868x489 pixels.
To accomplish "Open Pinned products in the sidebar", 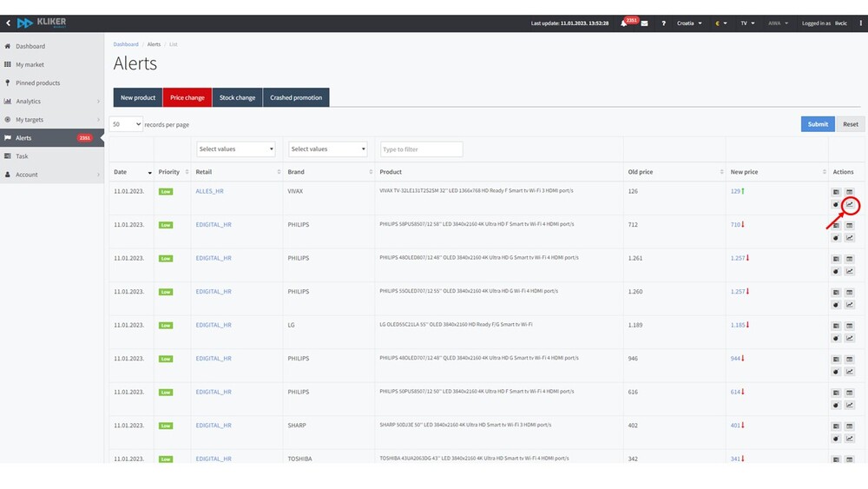I will pyautogui.click(x=52, y=83).
